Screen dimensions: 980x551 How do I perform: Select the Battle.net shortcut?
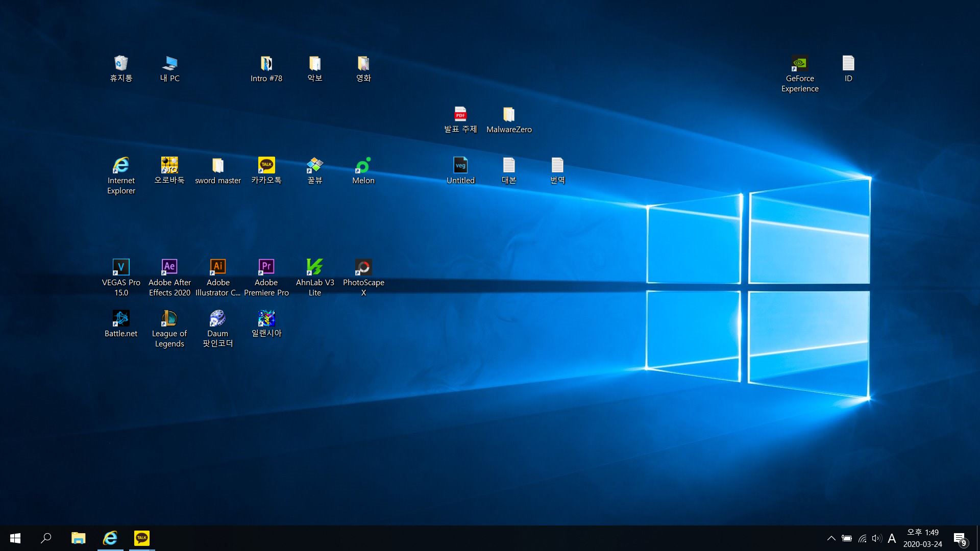point(121,324)
